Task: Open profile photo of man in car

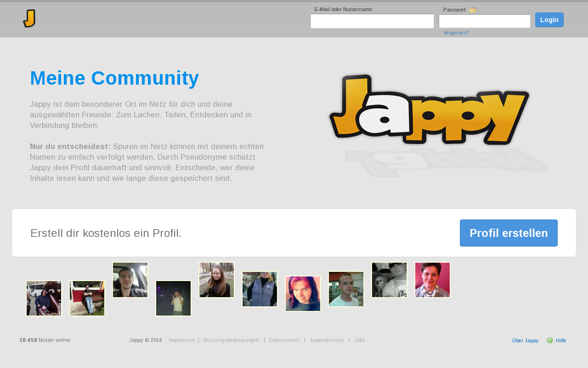Action: 130,280
